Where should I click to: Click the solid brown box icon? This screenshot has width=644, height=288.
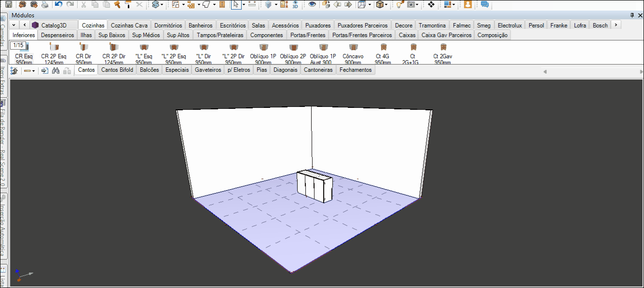[380, 4]
